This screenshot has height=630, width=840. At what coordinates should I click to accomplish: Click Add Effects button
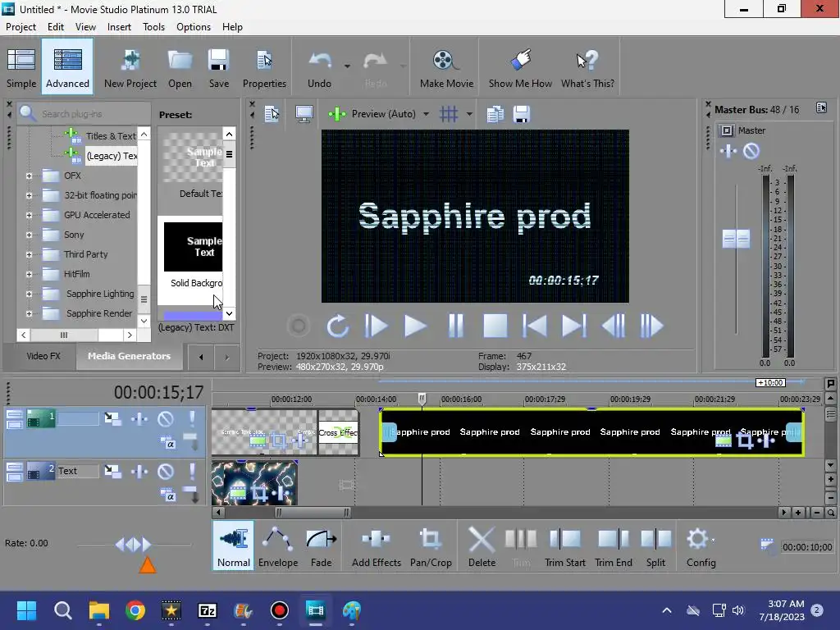(x=376, y=547)
